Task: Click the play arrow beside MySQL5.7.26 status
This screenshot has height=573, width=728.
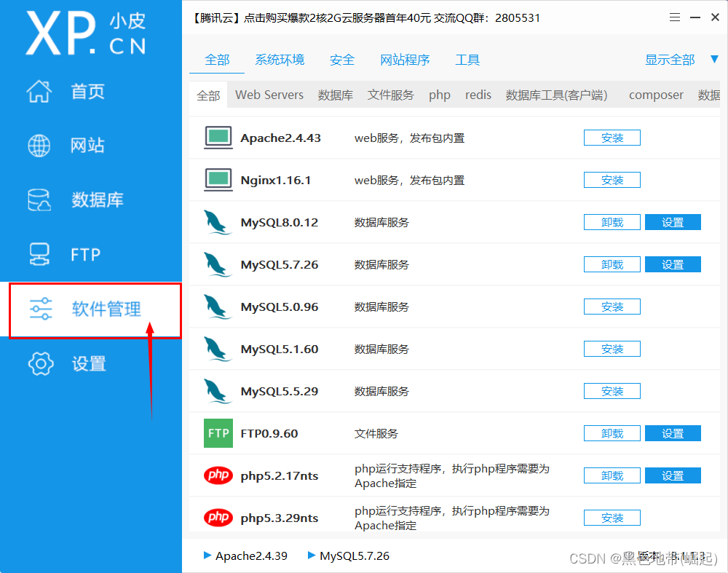Action: coord(312,555)
